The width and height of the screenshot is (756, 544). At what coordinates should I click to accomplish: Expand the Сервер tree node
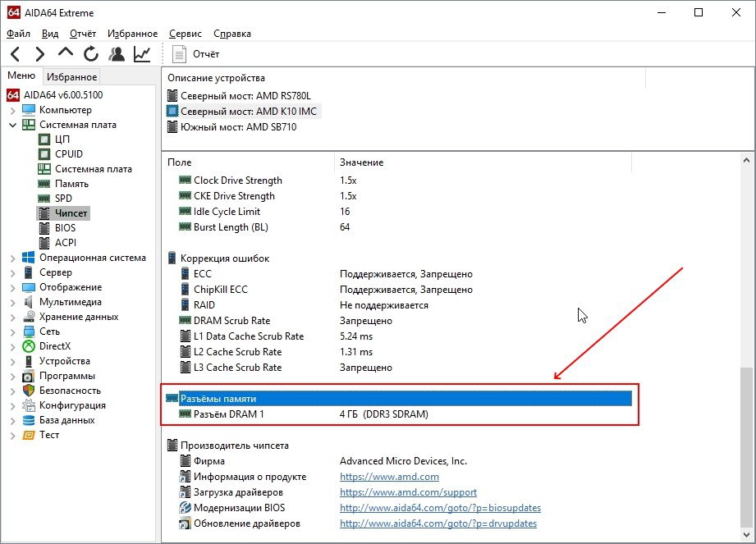pyautogui.click(x=12, y=272)
